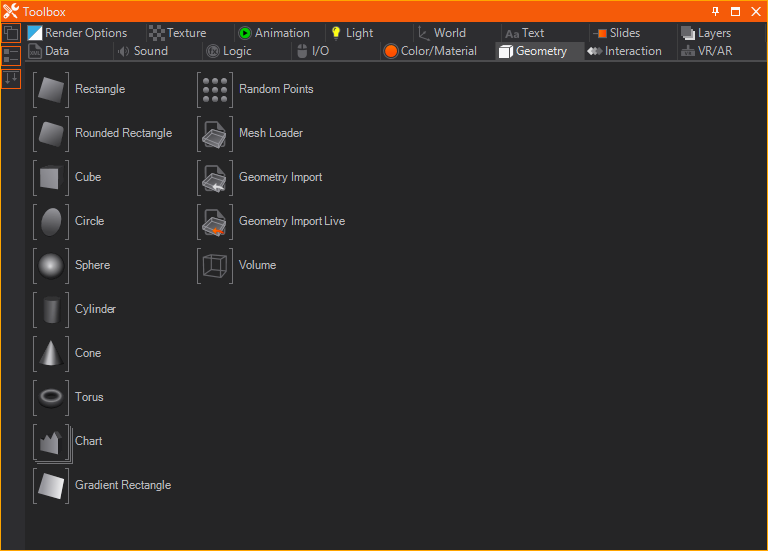This screenshot has width=768, height=551.
Task: Open the Mesh Loader node icon
Action: coord(215,133)
